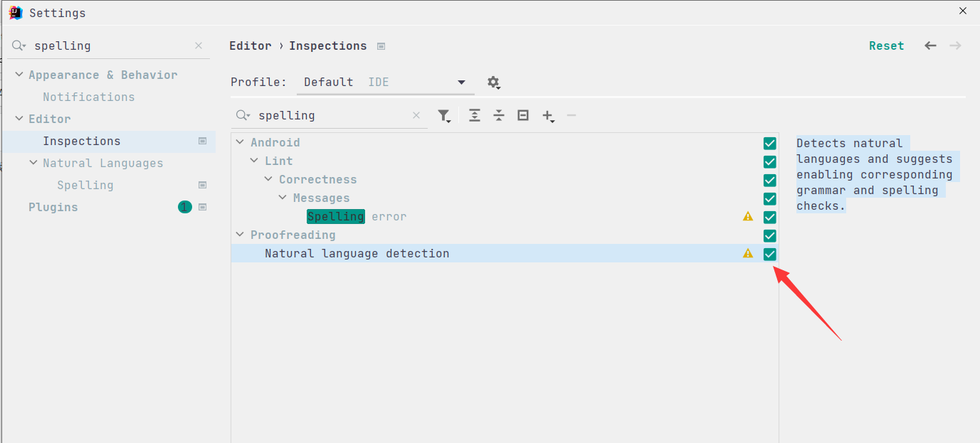Toggle the Messages group checkbox

769,198
